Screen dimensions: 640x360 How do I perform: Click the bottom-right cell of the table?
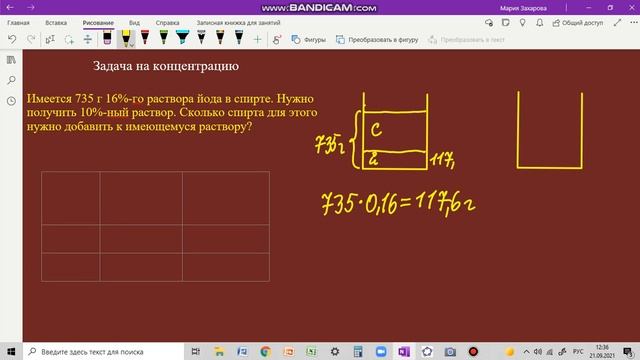tap(226, 267)
